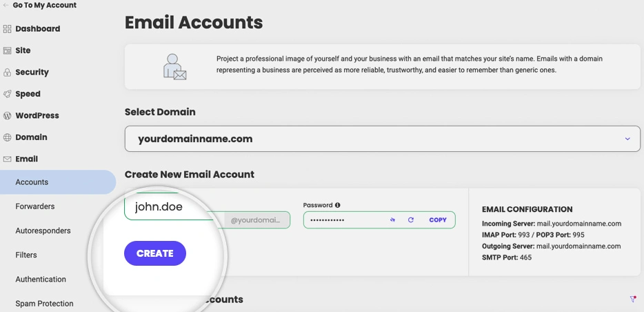The image size is (644, 312).
Task: Click COPY to copy the password
Action: pos(438,220)
